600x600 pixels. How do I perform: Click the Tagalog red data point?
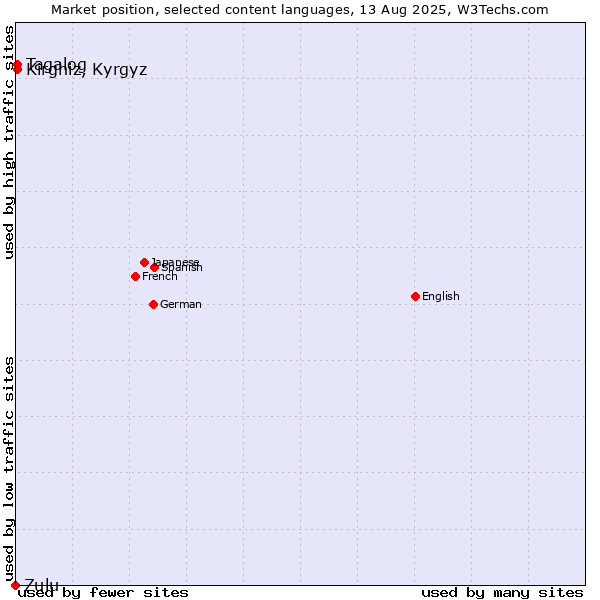[x=17, y=64]
